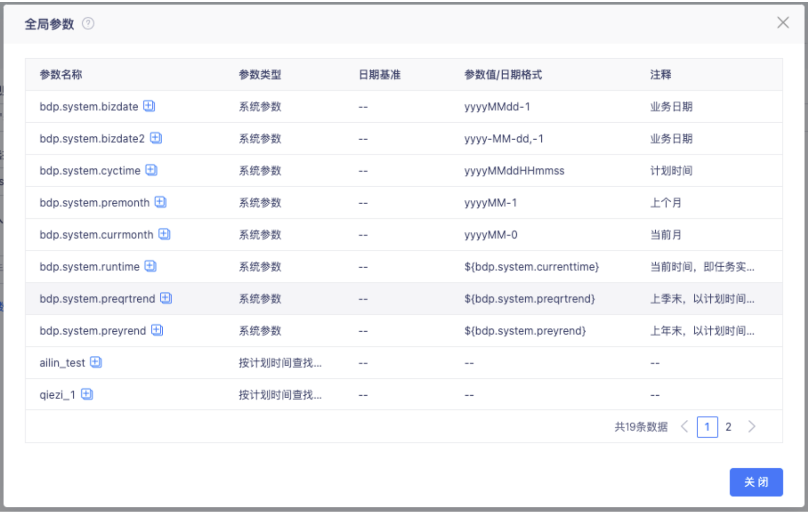Select the ailin_test parameter name

[x=62, y=363]
